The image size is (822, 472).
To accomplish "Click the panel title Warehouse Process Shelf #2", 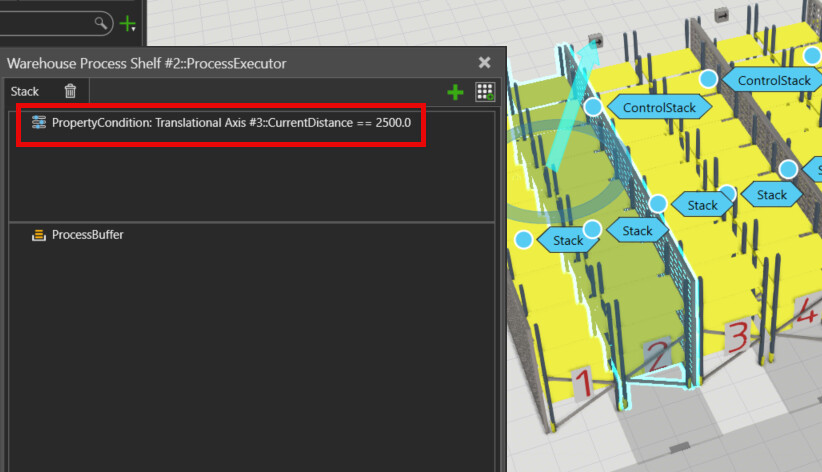I will (146, 63).
